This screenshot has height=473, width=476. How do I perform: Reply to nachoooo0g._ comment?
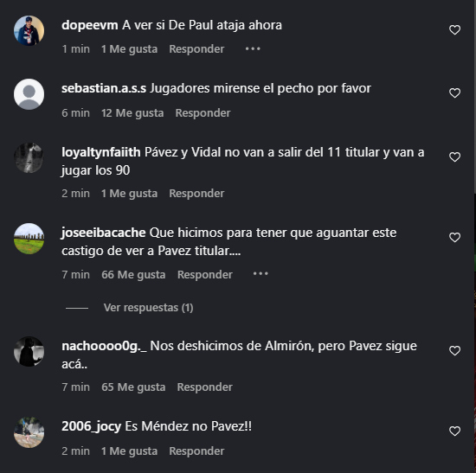coord(204,387)
